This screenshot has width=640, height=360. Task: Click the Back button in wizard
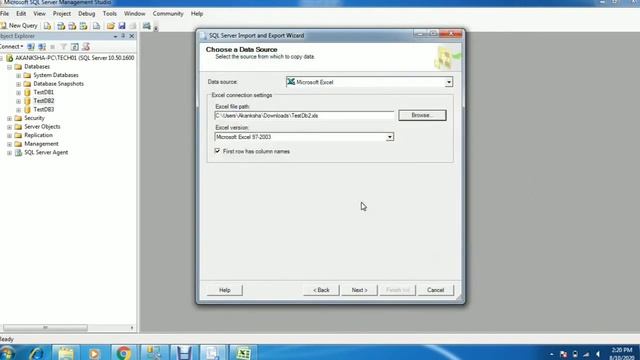tap(321, 290)
